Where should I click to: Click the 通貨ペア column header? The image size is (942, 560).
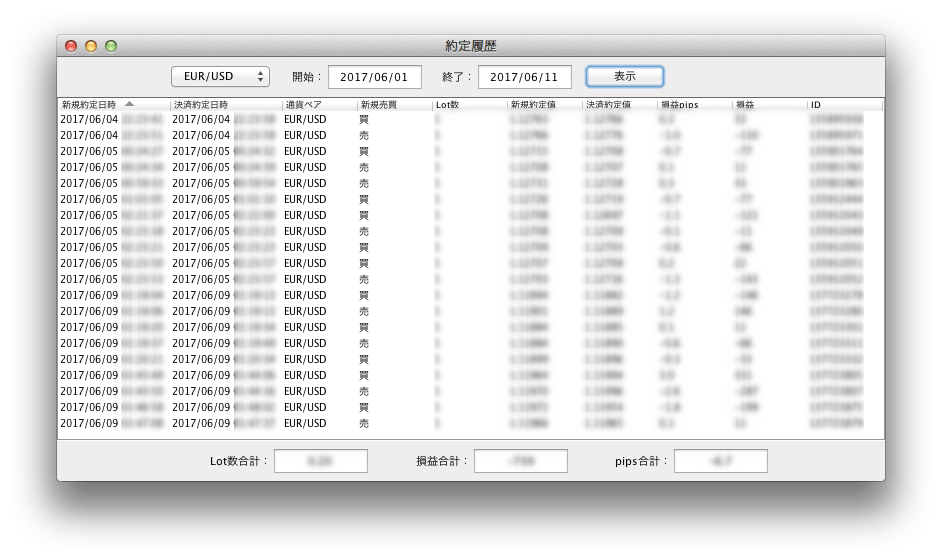pyautogui.click(x=320, y=105)
